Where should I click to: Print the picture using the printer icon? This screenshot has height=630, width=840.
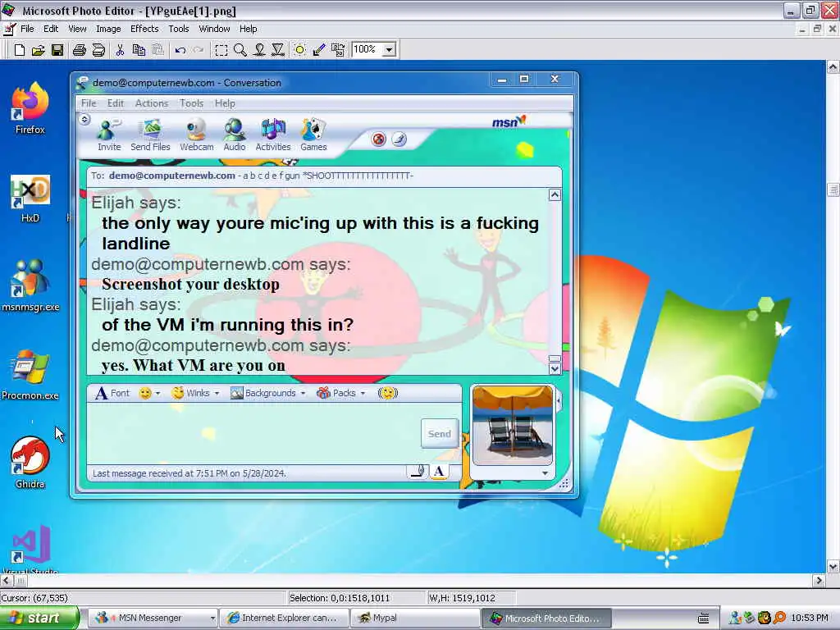point(80,50)
